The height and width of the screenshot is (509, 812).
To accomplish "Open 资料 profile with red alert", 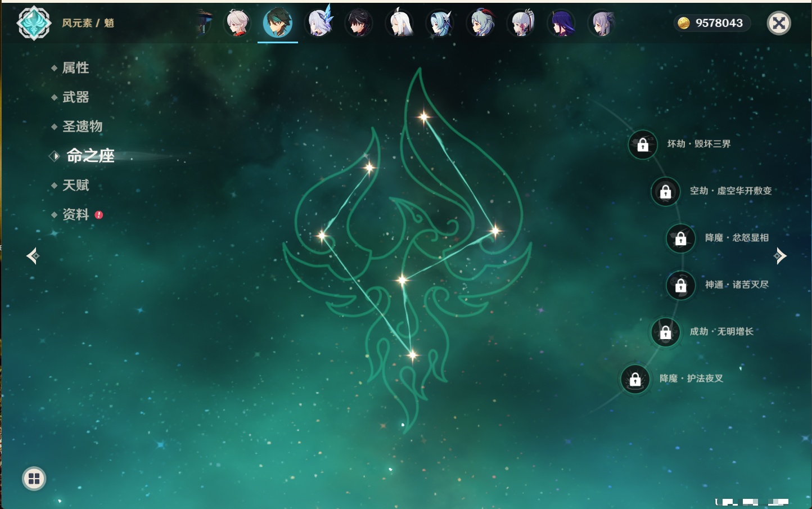I will 75,214.
